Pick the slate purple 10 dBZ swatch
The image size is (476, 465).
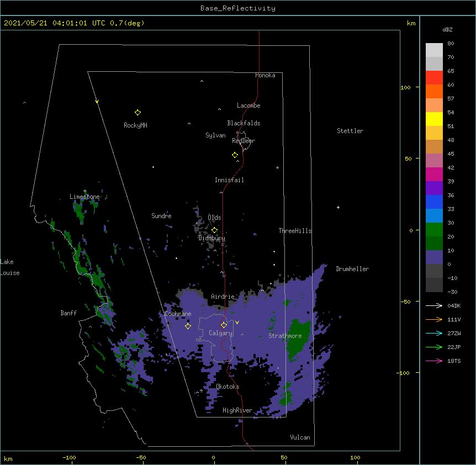point(434,257)
